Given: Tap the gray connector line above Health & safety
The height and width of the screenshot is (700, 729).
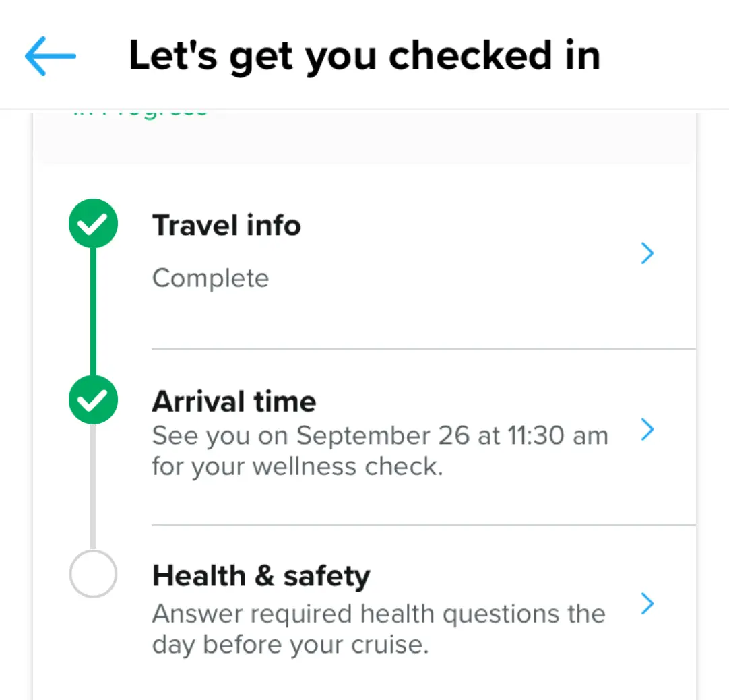Looking at the screenshot, I should pyautogui.click(x=93, y=486).
